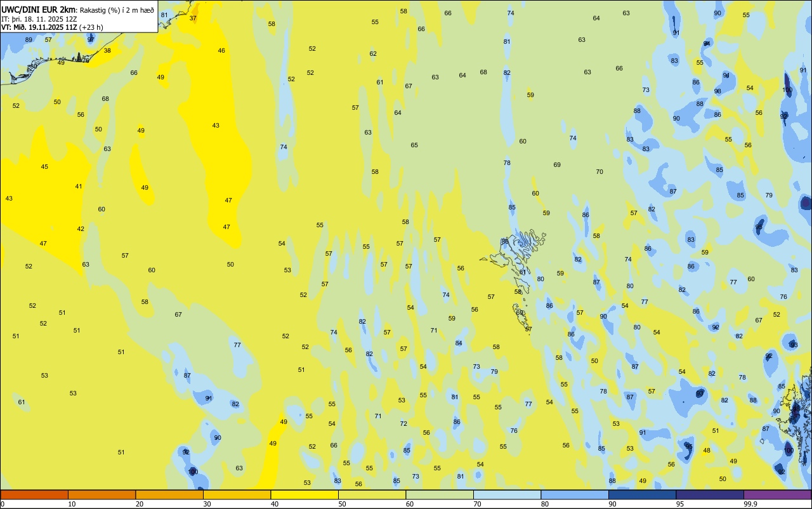Pick the 50–60 yellow-green legend segment
The width and height of the screenshot is (812, 509).
click(372, 494)
